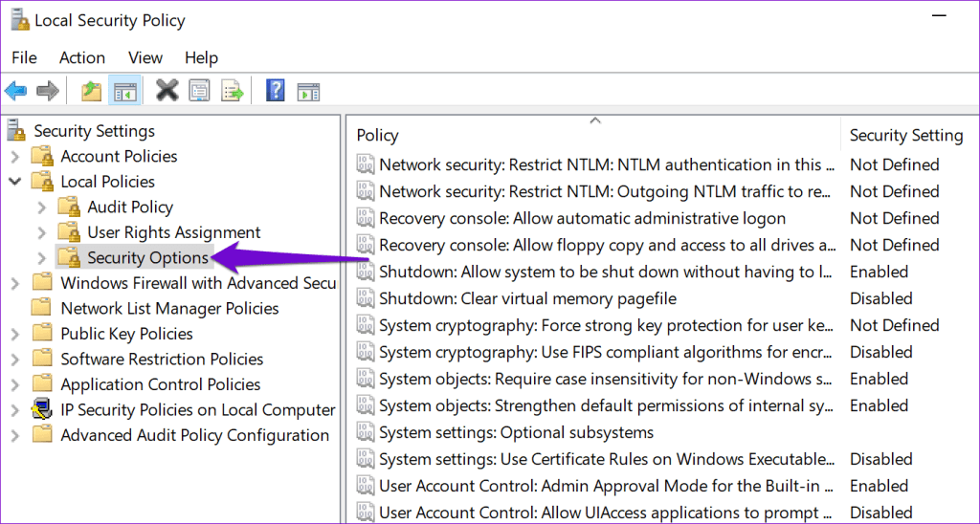Click the Security Setting column header

905,136
